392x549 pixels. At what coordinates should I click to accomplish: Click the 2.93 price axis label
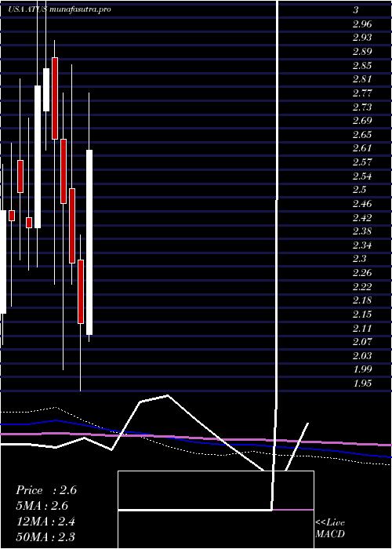click(x=362, y=38)
